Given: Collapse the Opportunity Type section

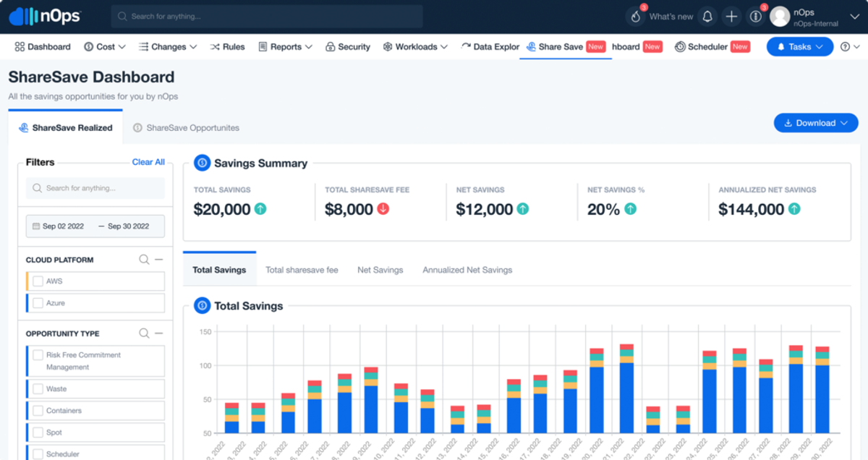Looking at the screenshot, I should point(159,333).
